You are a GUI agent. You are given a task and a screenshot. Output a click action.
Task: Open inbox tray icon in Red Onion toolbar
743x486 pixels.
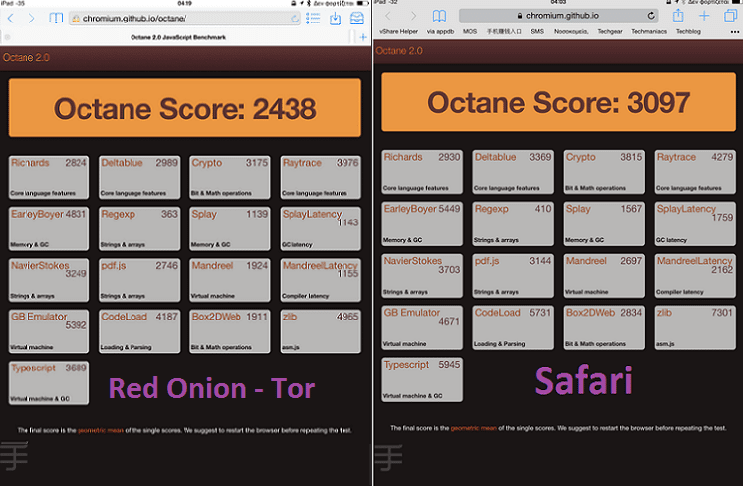pyautogui.click(x=357, y=18)
